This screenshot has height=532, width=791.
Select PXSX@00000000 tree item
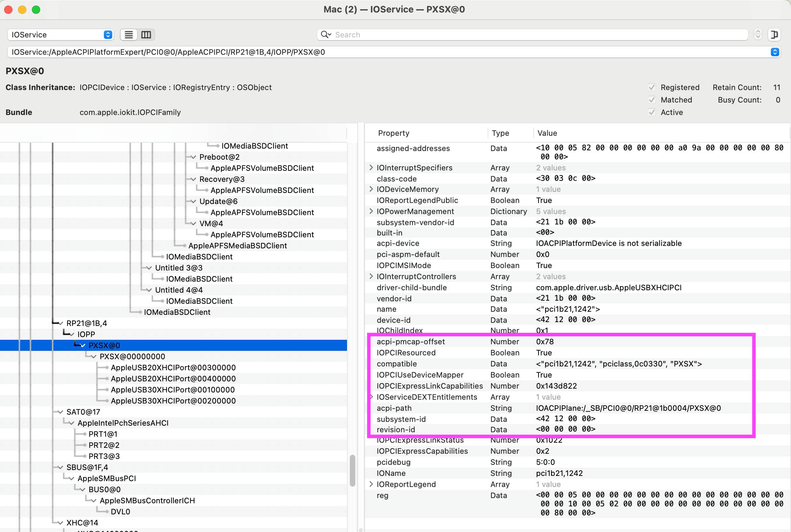coord(132,356)
